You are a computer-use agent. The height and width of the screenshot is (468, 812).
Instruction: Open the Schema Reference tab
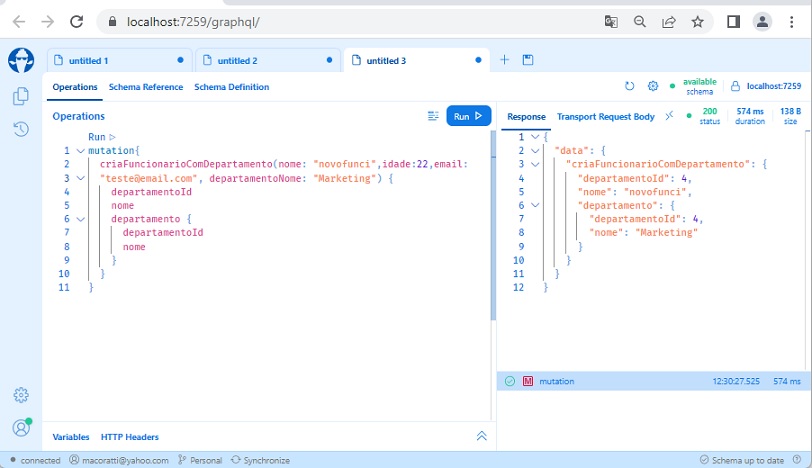(146, 87)
